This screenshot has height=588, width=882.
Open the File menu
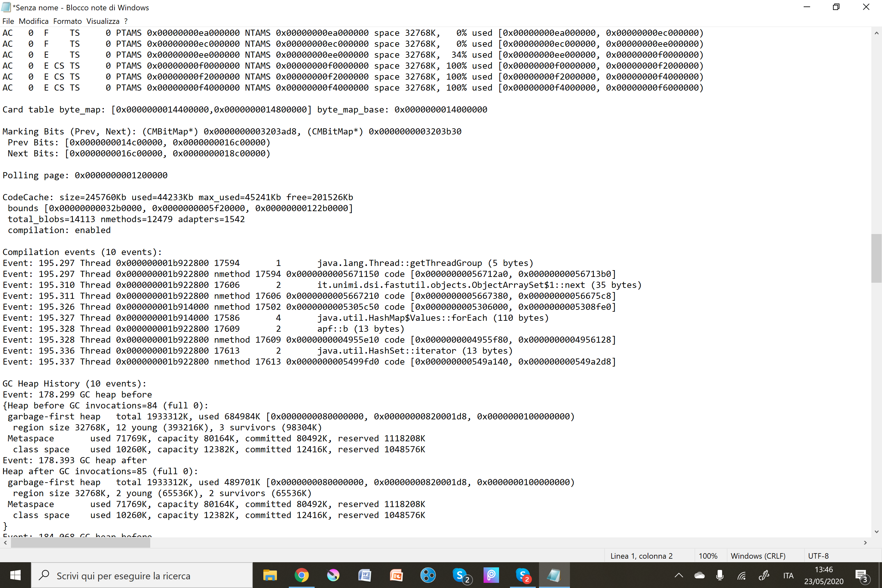(8, 21)
